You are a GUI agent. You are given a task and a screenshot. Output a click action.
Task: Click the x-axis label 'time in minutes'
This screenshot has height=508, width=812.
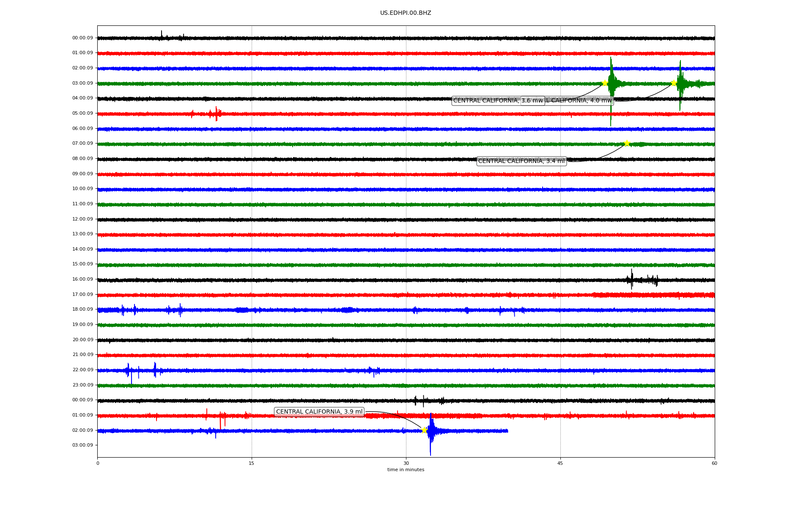point(405,470)
